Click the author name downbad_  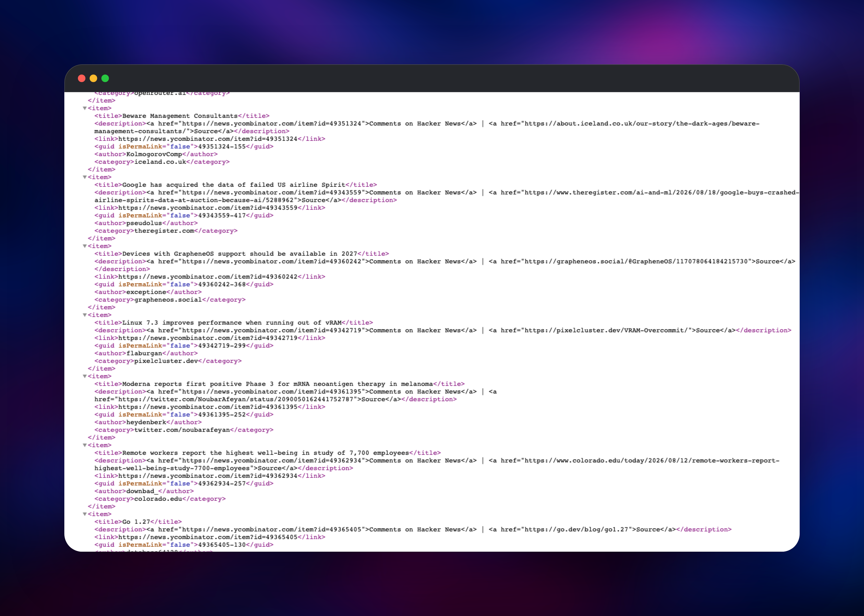(x=142, y=491)
